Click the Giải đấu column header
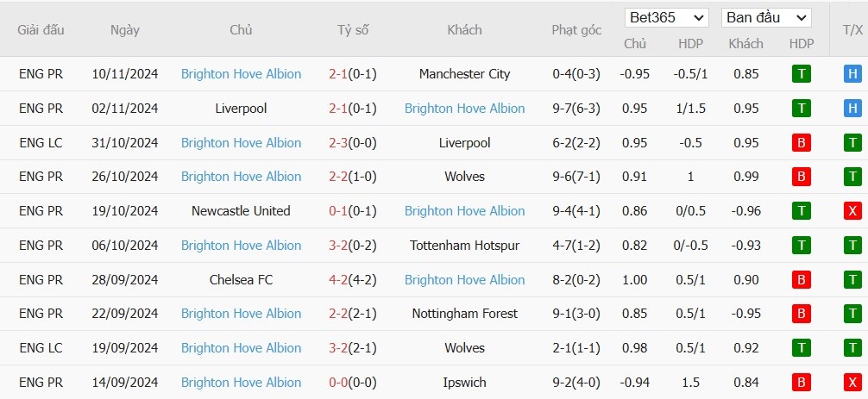Image resolution: width=868 pixels, height=399 pixels. click(x=41, y=30)
